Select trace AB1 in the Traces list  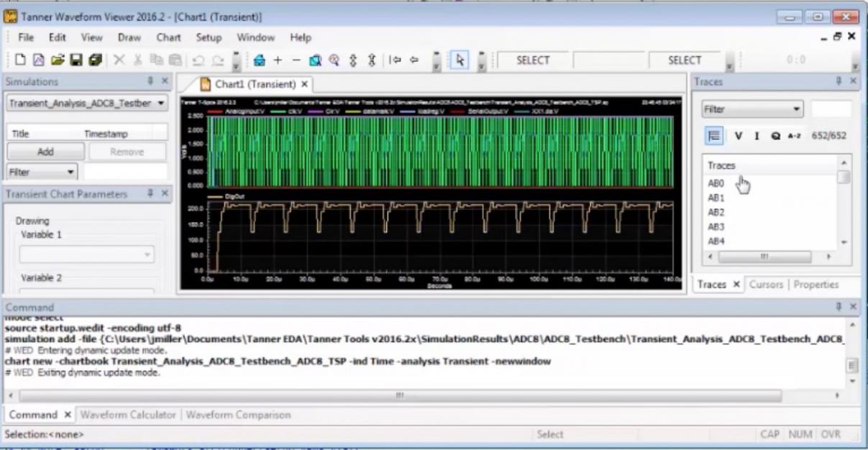click(x=716, y=198)
